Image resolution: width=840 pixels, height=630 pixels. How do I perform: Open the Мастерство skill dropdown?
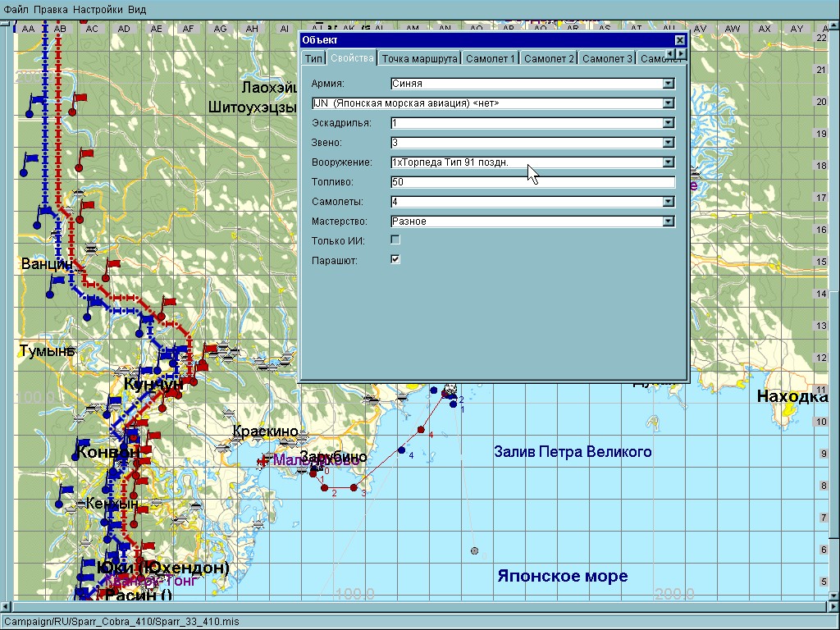pos(669,221)
